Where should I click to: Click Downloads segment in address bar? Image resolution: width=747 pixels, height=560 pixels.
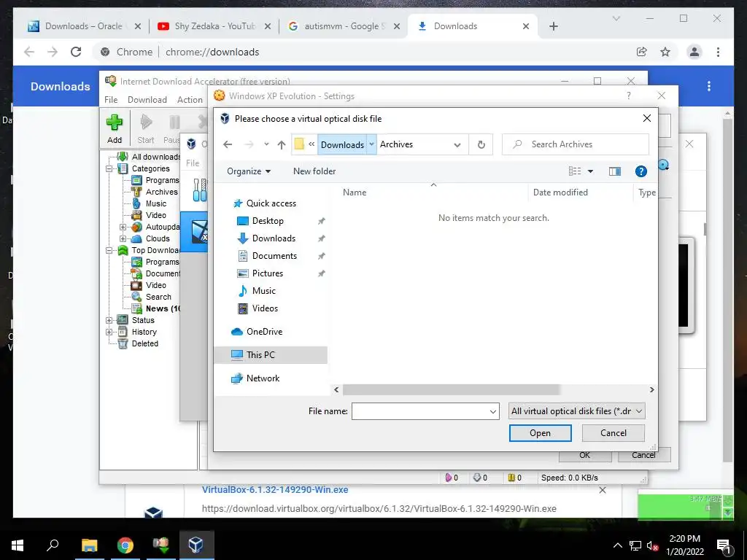pyautogui.click(x=342, y=145)
